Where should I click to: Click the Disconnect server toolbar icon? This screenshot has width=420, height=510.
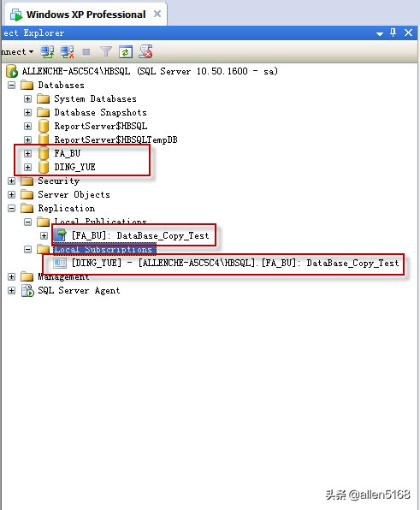coord(68,51)
